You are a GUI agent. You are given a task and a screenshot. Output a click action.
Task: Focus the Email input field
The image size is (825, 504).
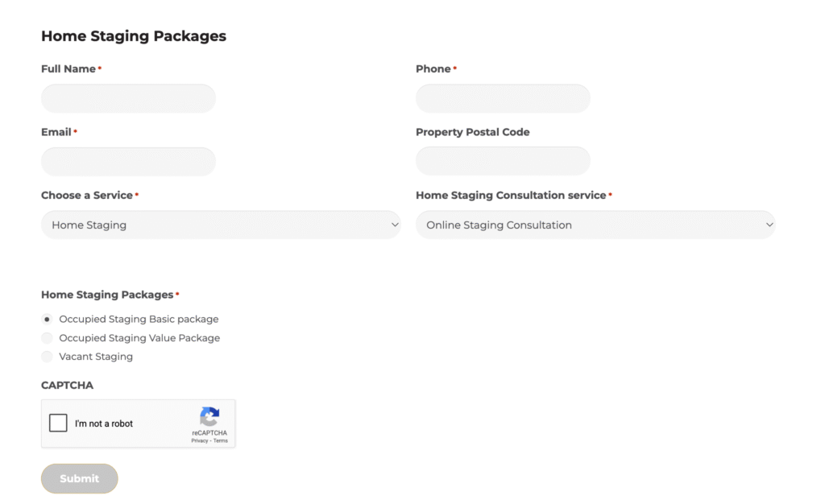click(x=128, y=161)
